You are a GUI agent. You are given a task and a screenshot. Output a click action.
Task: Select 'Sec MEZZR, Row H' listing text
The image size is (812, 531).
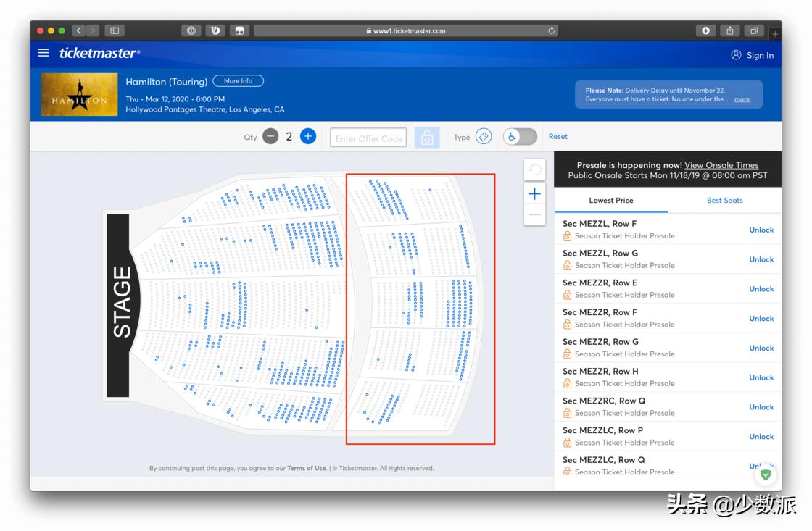point(601,371)
